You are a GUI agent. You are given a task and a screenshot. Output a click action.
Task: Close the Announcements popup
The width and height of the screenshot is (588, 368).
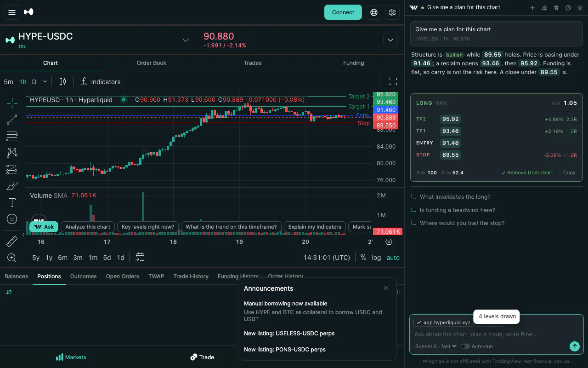[x=386, y=288]
